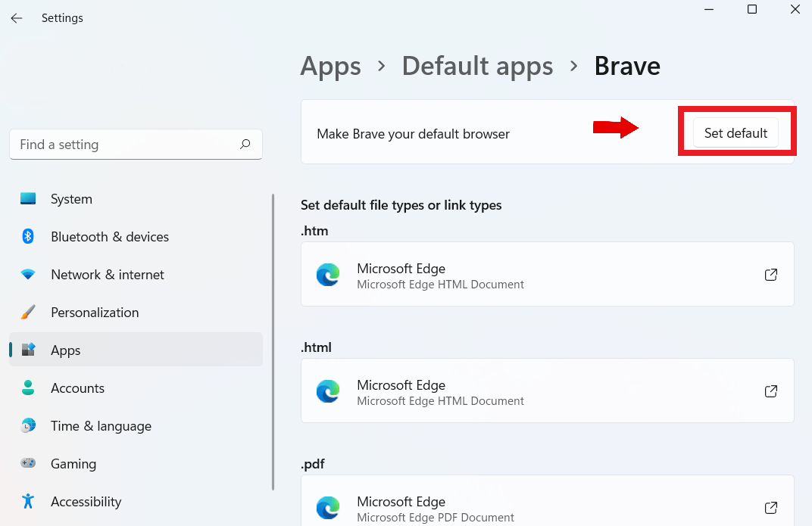Open Personalization settings icon
This screenshot has height=526, width=812.
(x=28, y=312)
